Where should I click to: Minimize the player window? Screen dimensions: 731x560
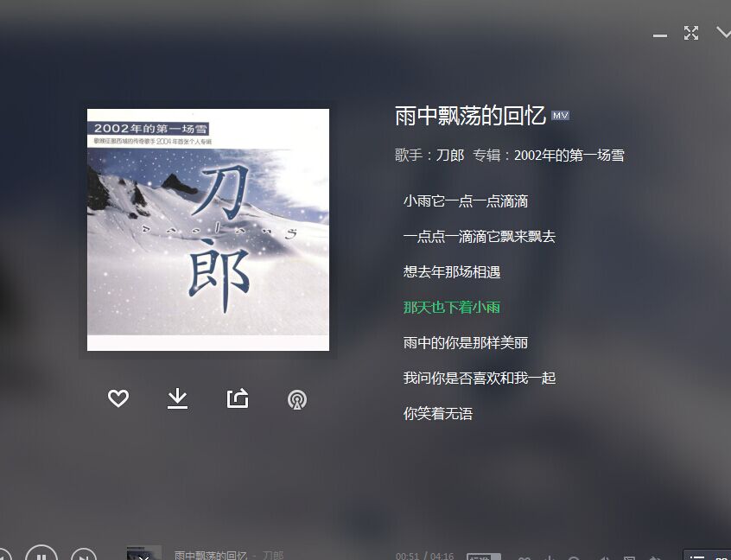[x=659, y=35]
